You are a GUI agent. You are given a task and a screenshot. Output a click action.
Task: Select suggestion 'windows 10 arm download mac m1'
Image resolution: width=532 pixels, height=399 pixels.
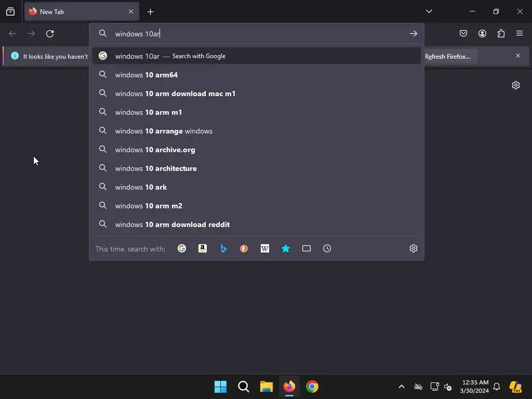click(x=257, y=94)
